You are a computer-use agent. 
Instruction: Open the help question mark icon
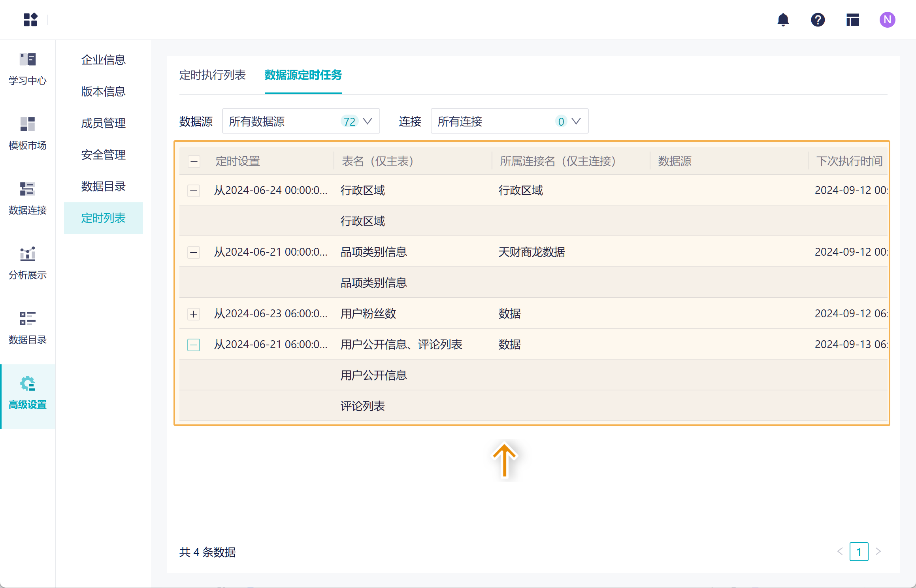point(818,20)
